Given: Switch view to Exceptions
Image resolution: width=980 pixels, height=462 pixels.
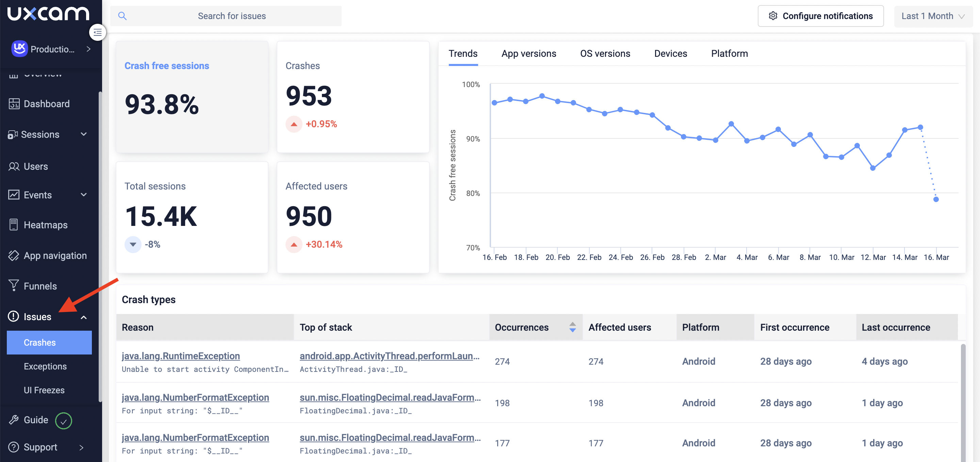Looking at the screenshot, I should tap(45, 366).
